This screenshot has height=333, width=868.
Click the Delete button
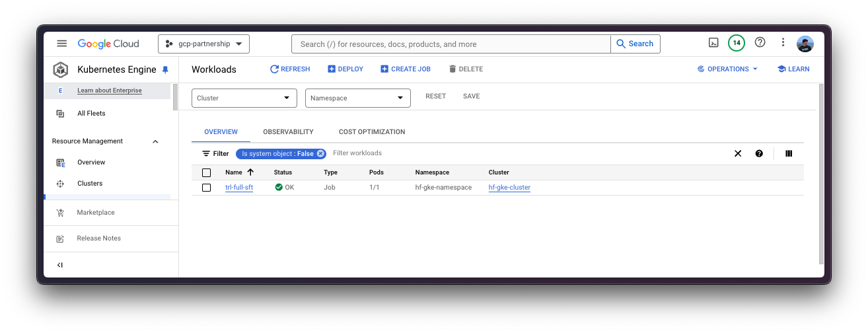click(x=466, y=69)
